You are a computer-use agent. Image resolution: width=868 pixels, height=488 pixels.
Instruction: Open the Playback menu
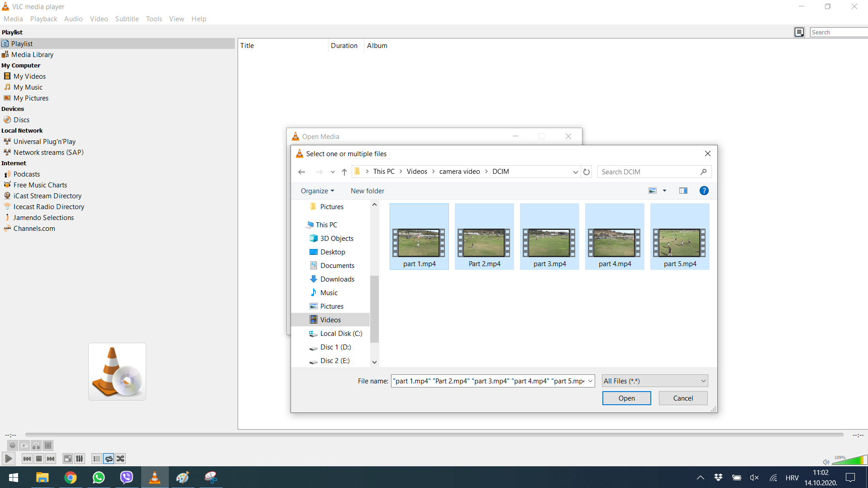coord(43,19)
